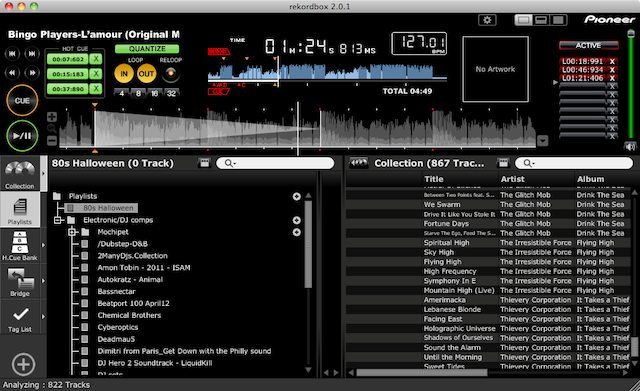Select memory cue L00:18:991

(582, 61)
